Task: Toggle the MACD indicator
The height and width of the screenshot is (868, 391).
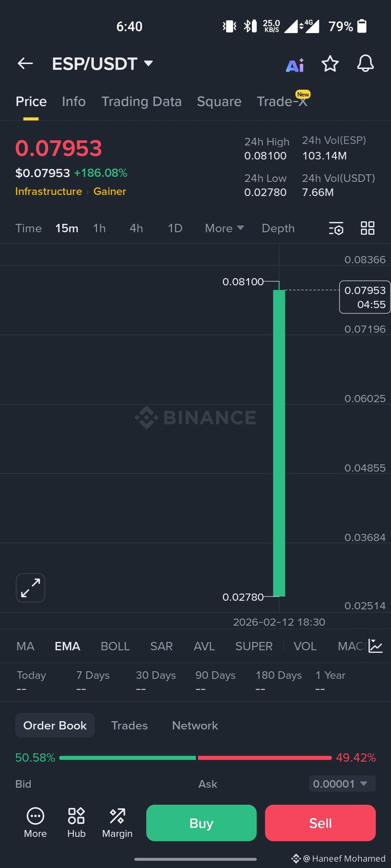Action: coord(351,646)
